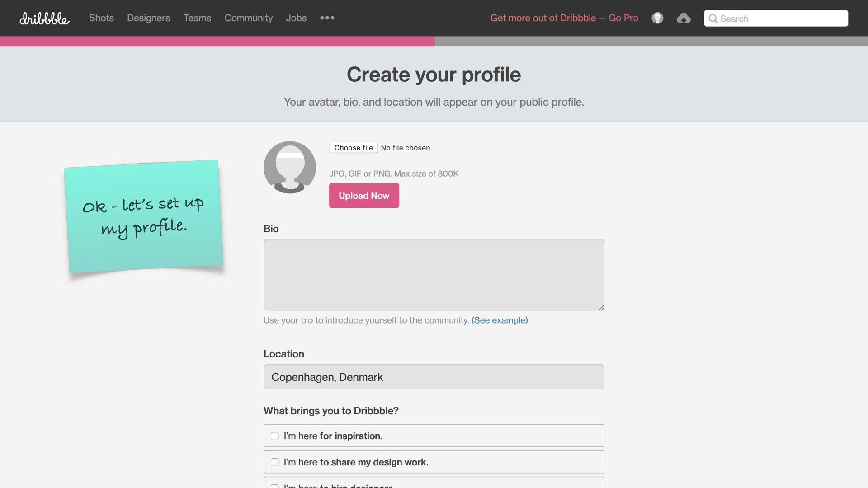Click the Location field with Copenhagen, Denmark
Image resolution: width=868 pixels, height=488 pixels.
434,377
